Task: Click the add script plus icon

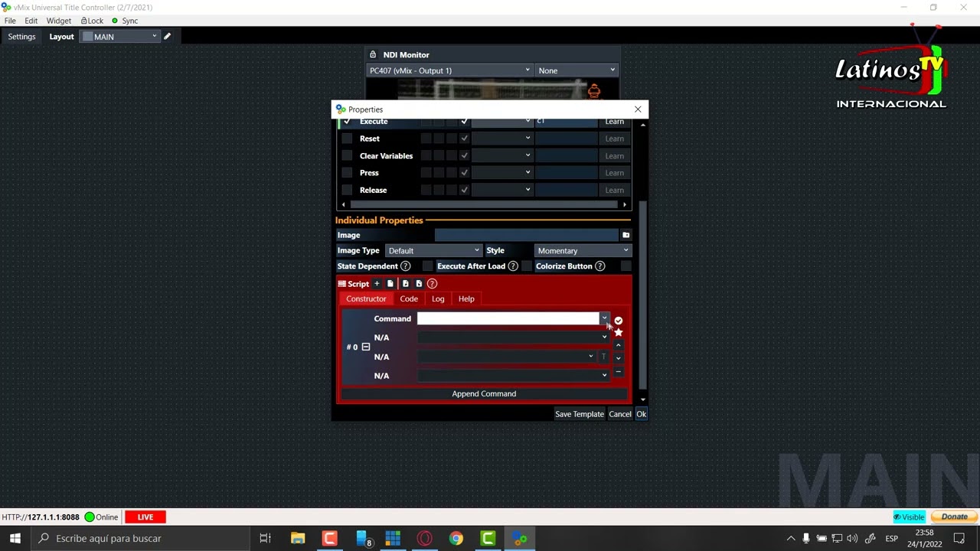Action: pos(377,284)
